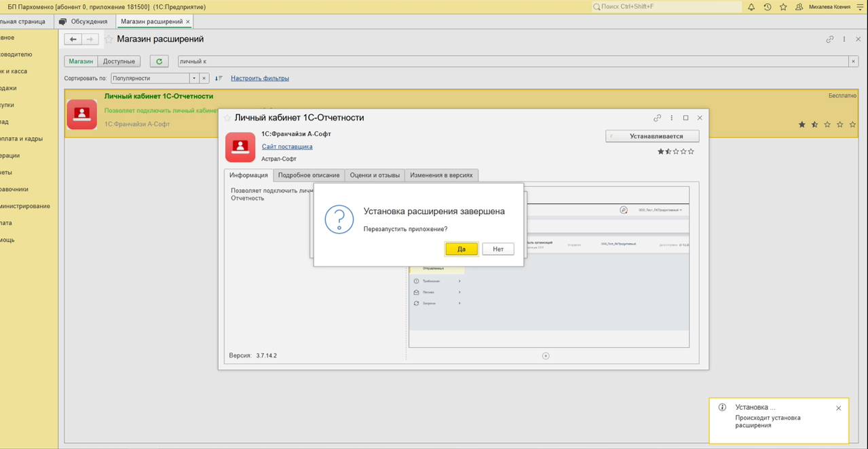Click rating stars under Устанавливается button
The image size is (868, 449).
click(676, 151)
